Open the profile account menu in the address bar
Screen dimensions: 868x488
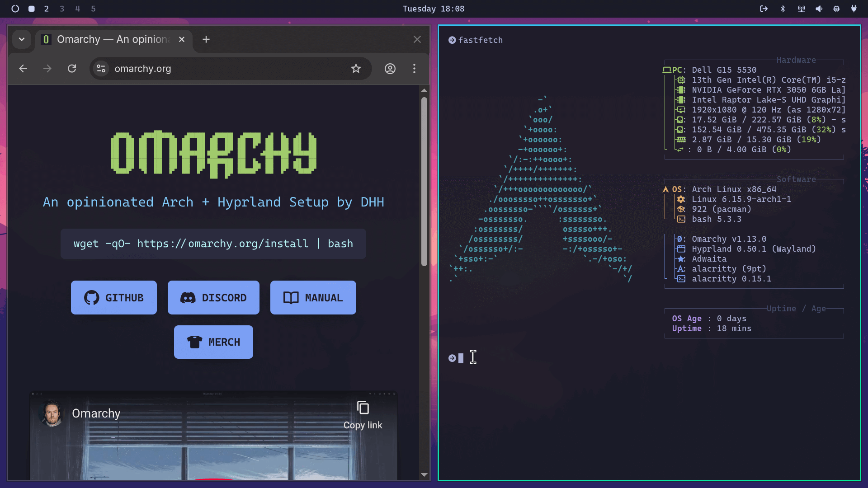coord(390,68)
